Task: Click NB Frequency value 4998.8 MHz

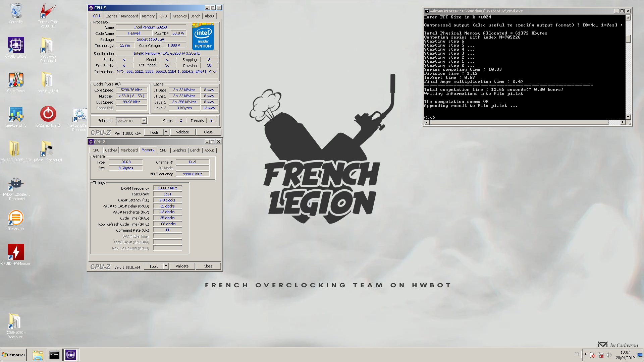Action: (193, 174)
